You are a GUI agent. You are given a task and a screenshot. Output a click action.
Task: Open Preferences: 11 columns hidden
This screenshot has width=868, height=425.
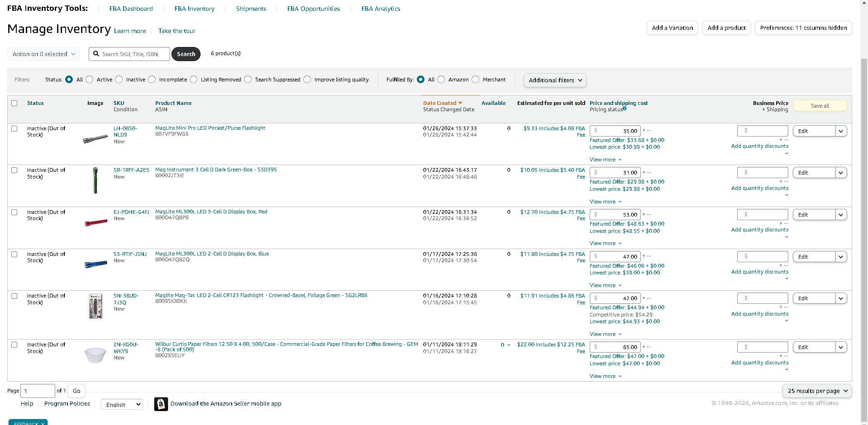tap(803, 28)
